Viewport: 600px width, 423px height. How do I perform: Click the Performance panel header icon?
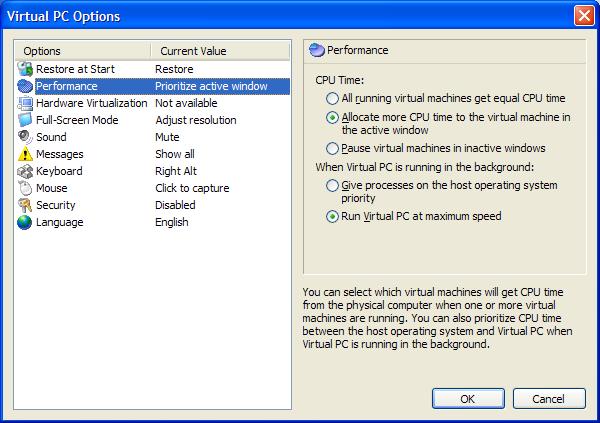[317, 50]
